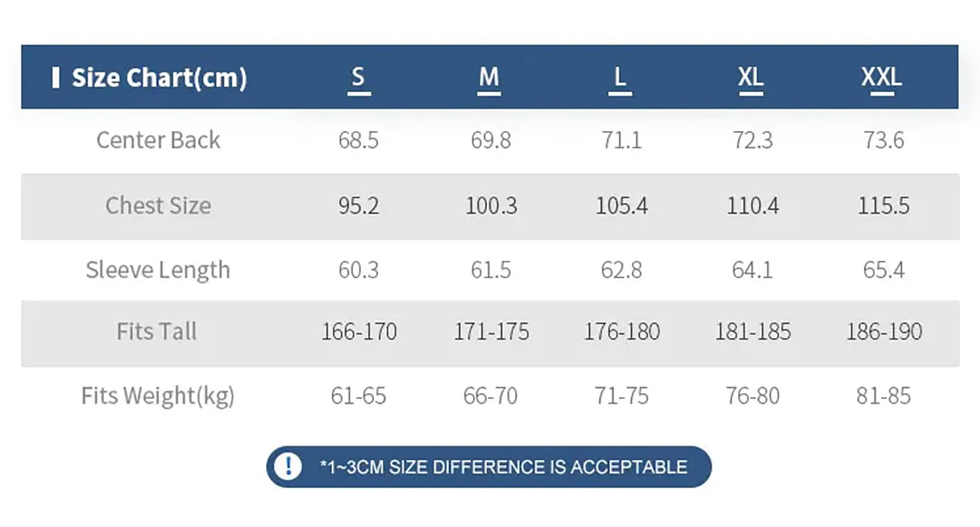Select the S size column header
Viewport: 980px width, 527px height.
pos(358,78)
